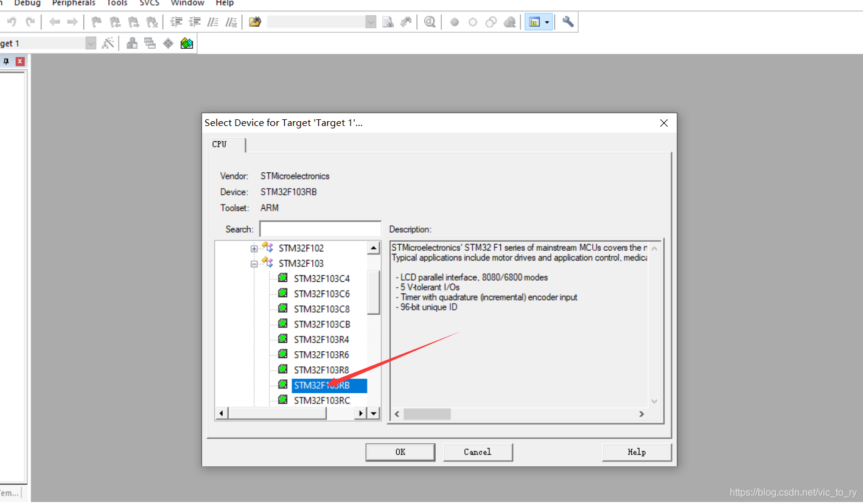Click the device tree scroll up arrow

(374, 248)
